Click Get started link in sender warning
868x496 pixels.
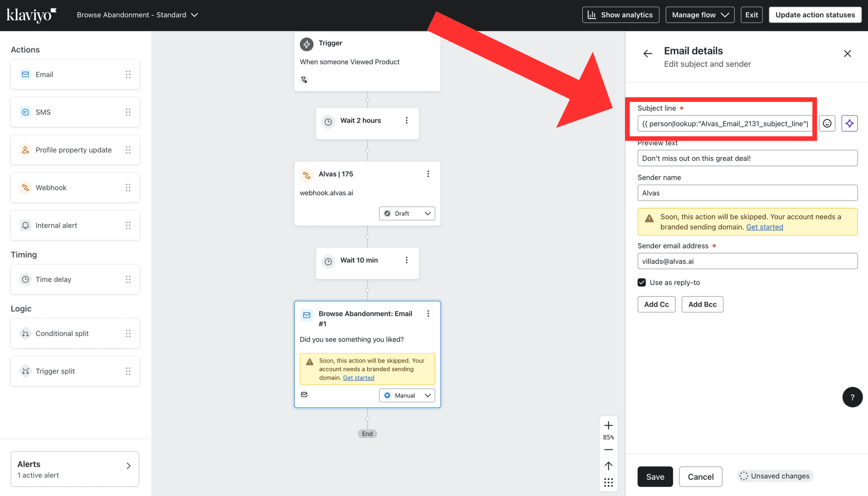[x=764, y=227]
